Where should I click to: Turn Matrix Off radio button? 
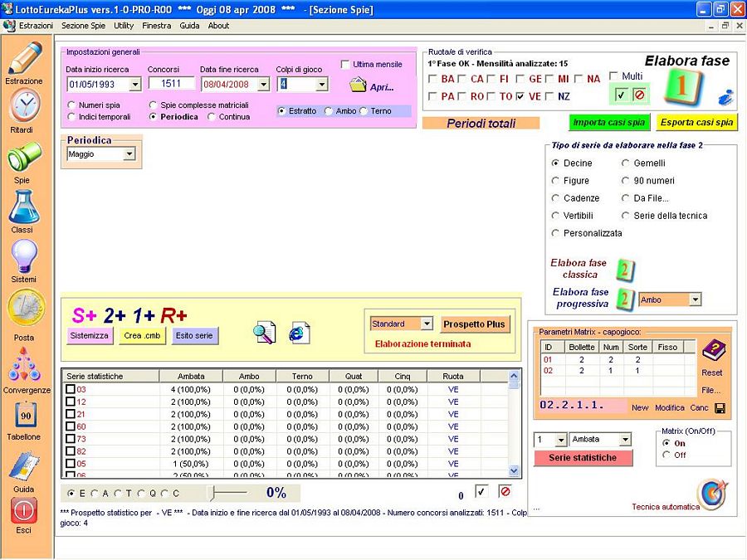(x=666, y=455)
